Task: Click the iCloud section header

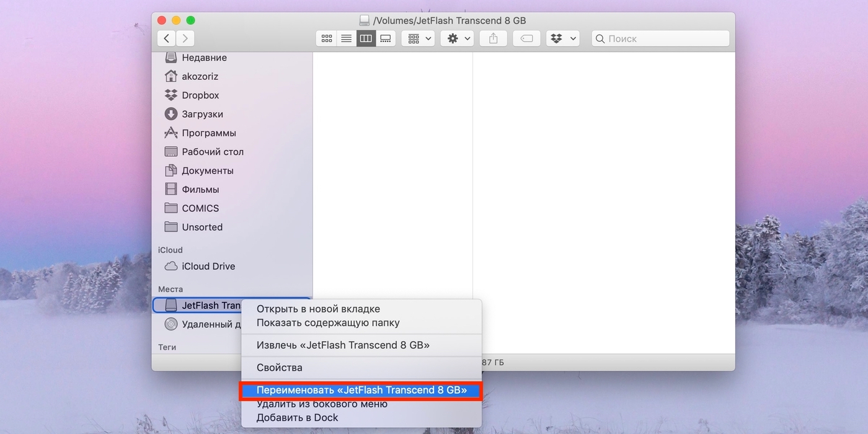Action: 170,250
